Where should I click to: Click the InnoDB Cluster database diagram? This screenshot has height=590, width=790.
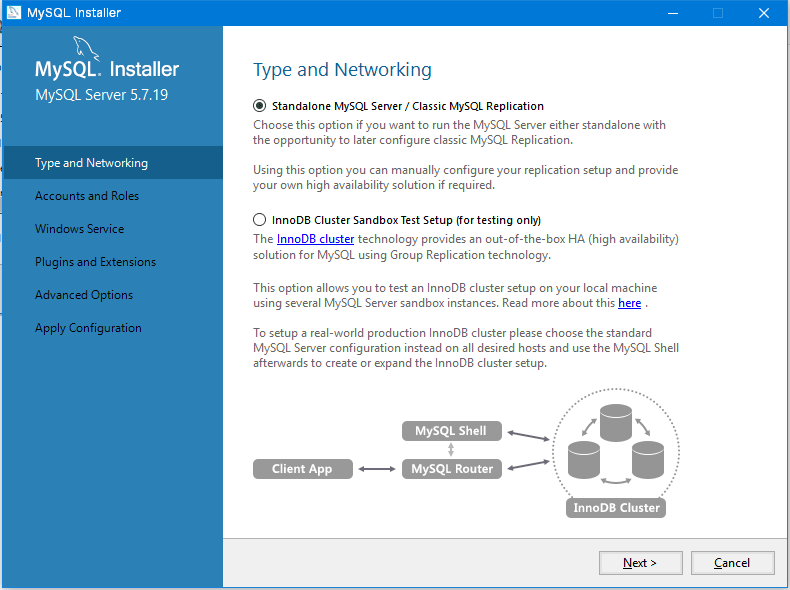(615, 444)
